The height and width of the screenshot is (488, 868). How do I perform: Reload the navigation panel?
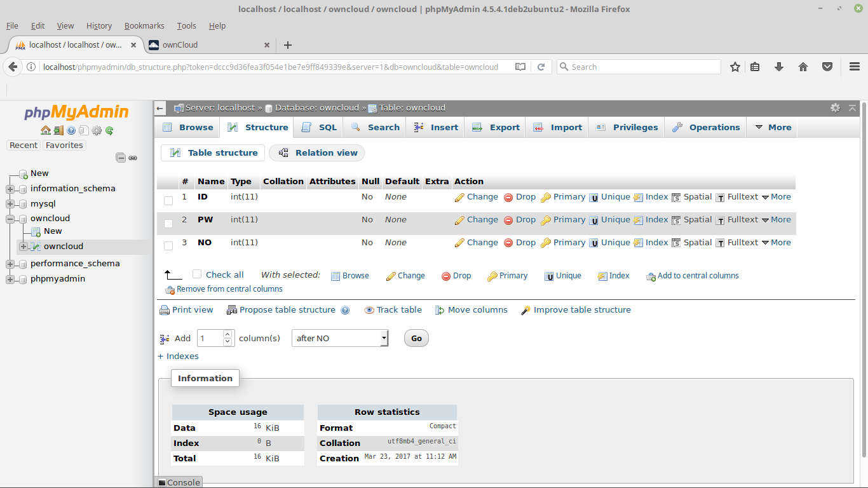click(109, 130)
